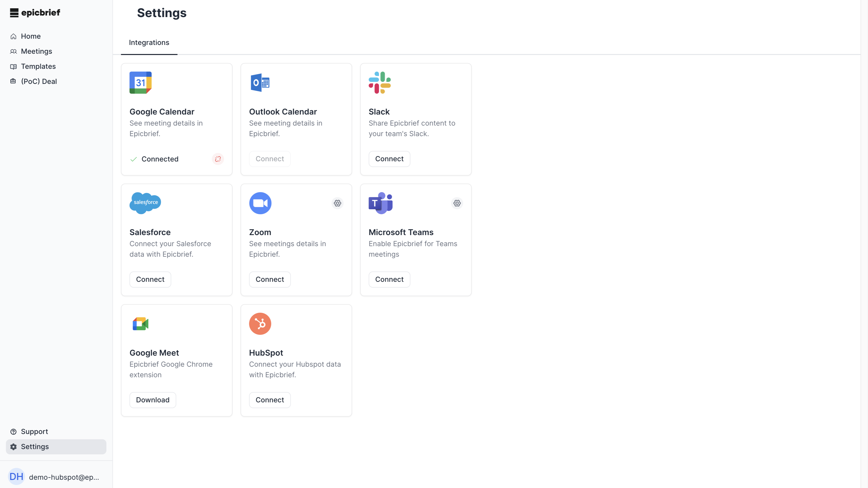Click the Google Meet icon

(140, 324)
